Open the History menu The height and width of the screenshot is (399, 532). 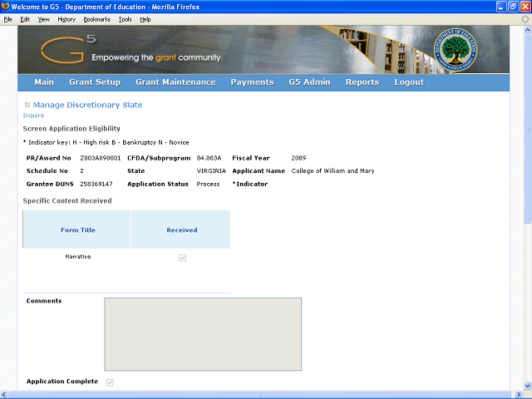click(66, 19)
